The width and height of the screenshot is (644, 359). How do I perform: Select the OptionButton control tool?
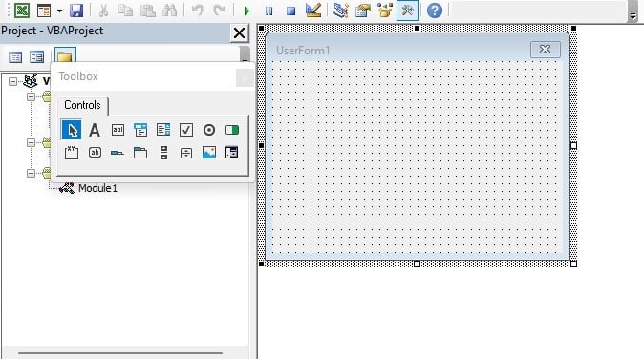coord(209,130)
